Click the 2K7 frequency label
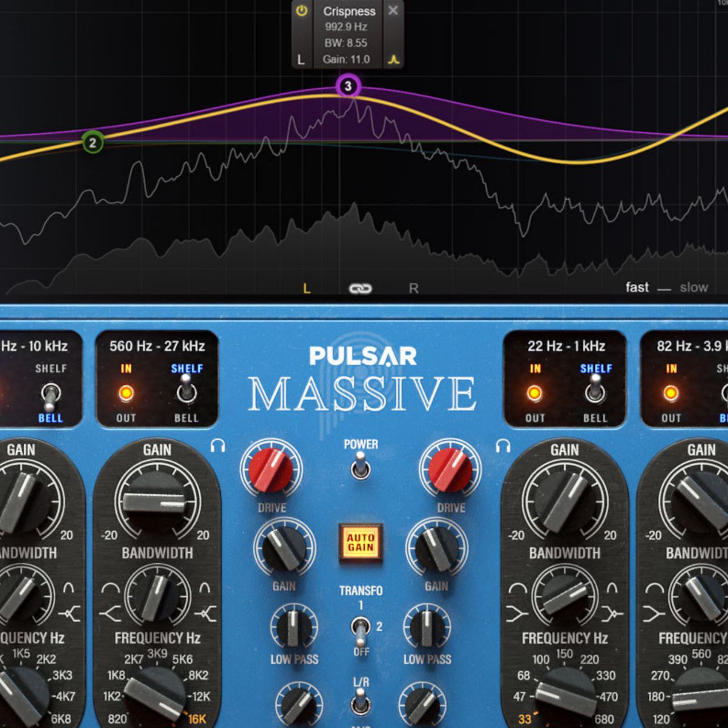This screenshot has height=728, width=728. pyautogui.click(x=134, y=659)
